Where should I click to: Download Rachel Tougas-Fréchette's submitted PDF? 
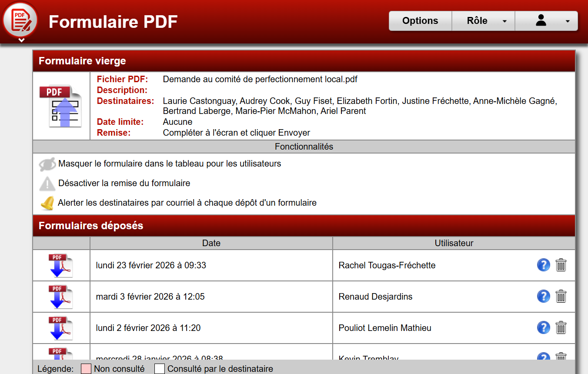[x=60, y=265]
